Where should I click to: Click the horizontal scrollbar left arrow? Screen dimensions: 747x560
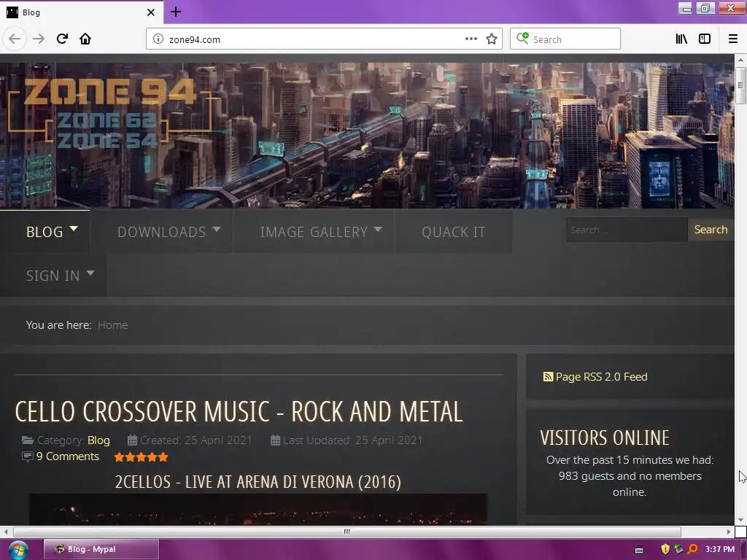click(x=6, y=532)
